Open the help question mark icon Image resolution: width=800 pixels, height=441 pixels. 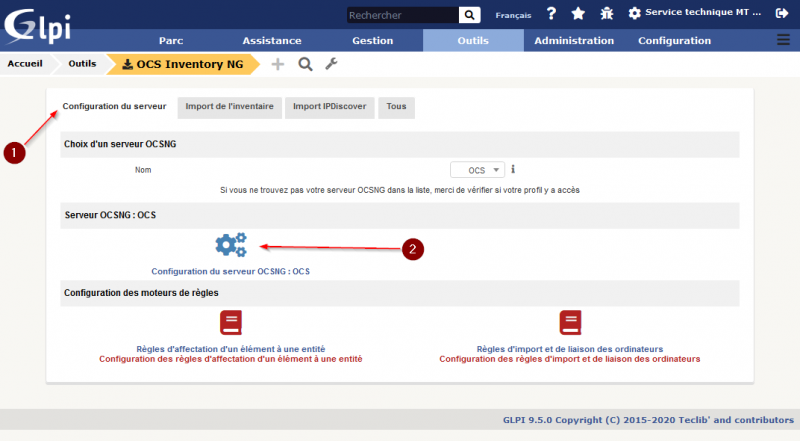pyautogui.click(x=551, y=14)
